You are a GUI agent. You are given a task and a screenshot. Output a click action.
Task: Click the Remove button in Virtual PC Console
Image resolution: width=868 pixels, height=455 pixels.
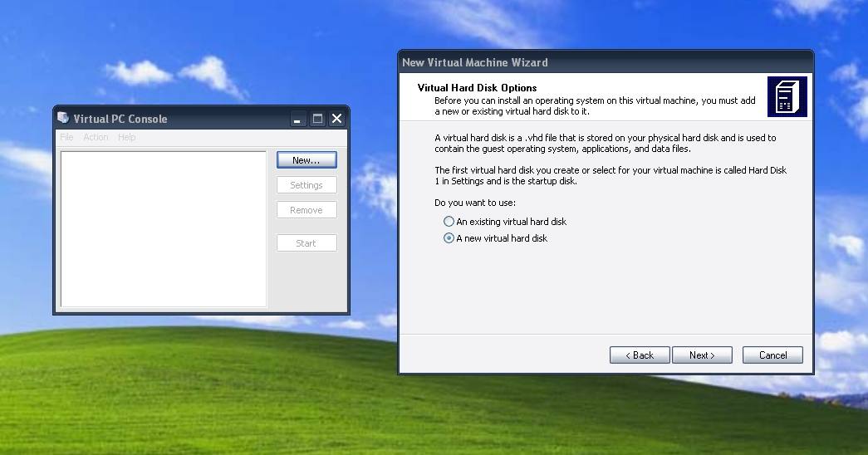click(x=306, y=210)
